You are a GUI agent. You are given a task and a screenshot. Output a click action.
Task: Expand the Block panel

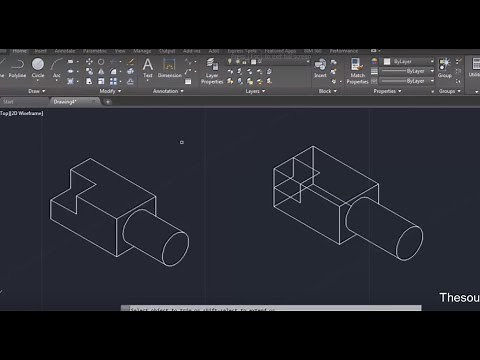tap(328, 91)
